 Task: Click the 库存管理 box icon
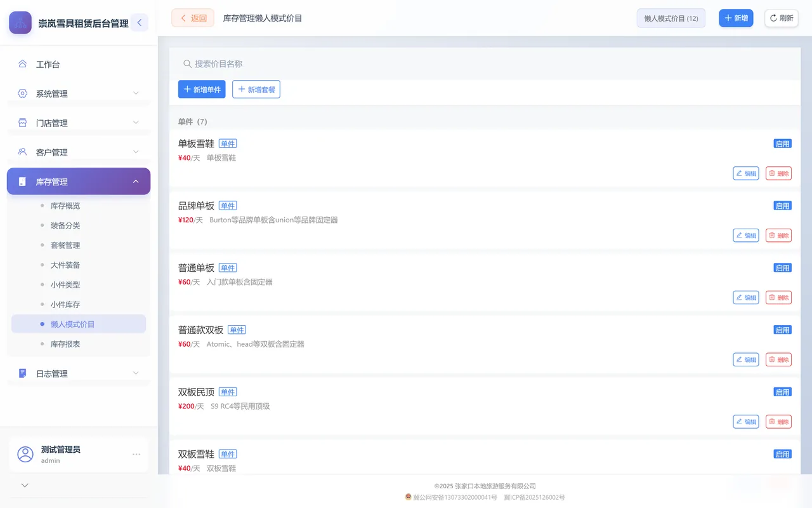click(x=22, y=182)
